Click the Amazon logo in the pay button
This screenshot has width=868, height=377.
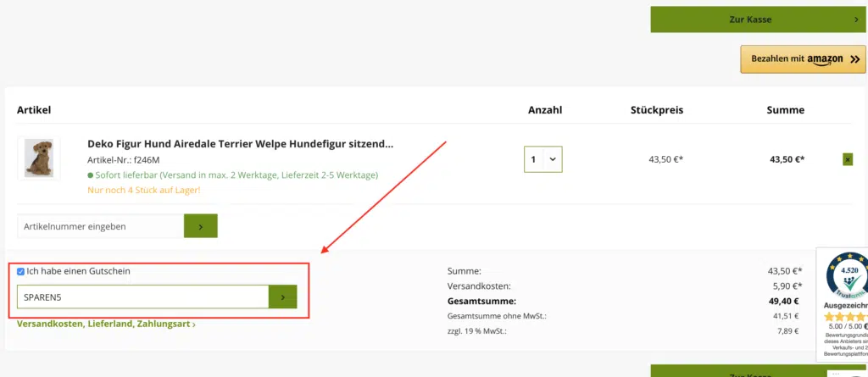824,59
